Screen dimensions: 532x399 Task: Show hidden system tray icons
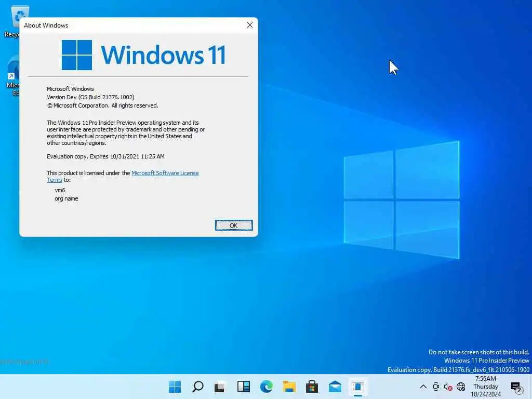tap(423, 387)
